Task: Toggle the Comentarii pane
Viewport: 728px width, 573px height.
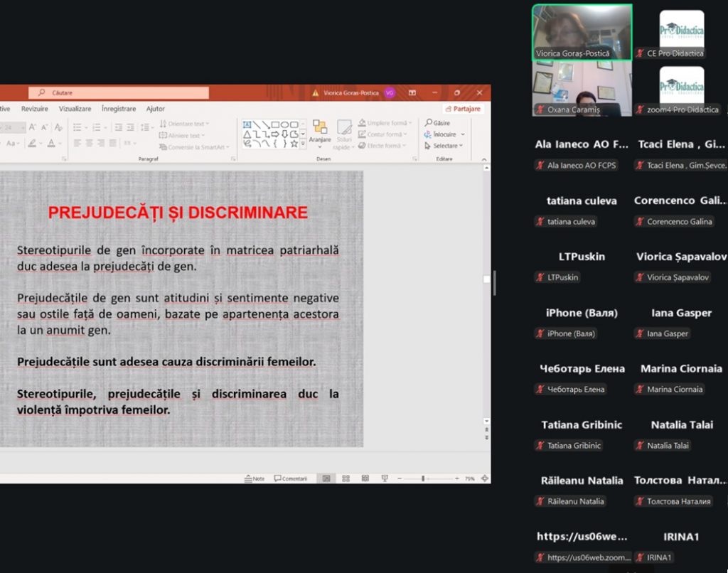Action: pyautogui.click(x=291, y=478)
